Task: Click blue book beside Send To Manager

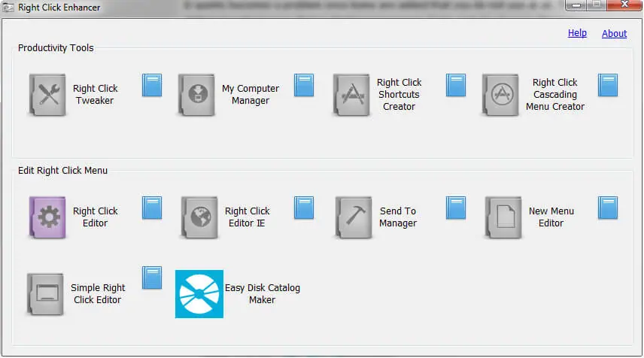Action: pos(456,208)
